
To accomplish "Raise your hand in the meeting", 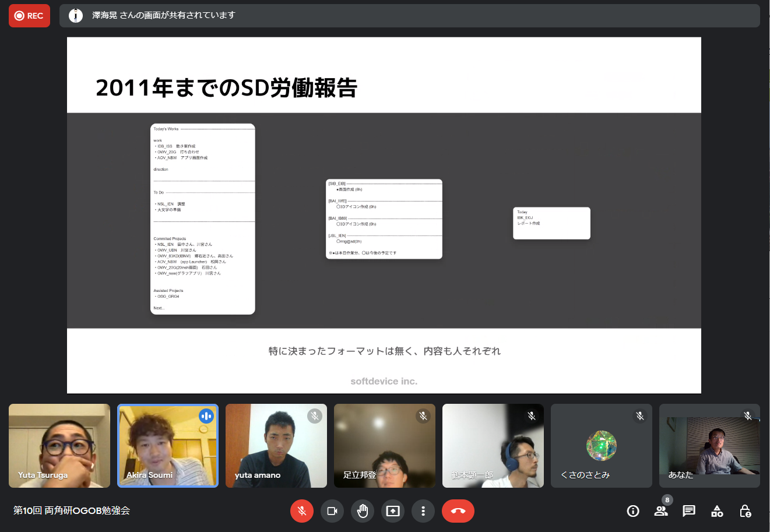I will pos(363,511).
